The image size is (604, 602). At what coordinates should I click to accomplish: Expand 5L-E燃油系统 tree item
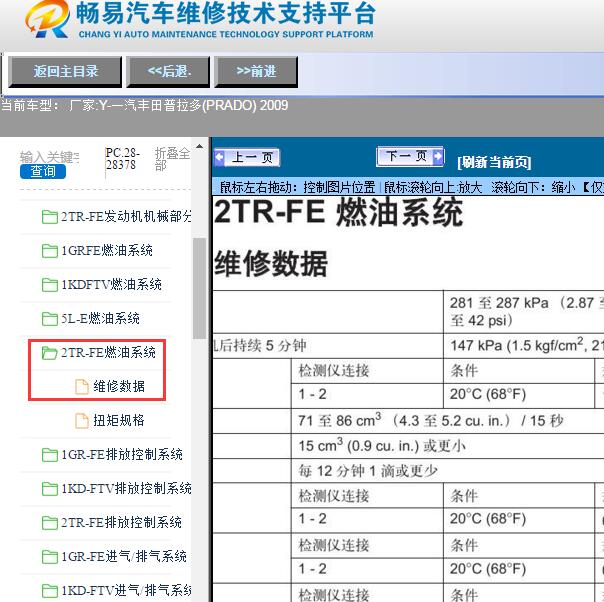[100, 319]
